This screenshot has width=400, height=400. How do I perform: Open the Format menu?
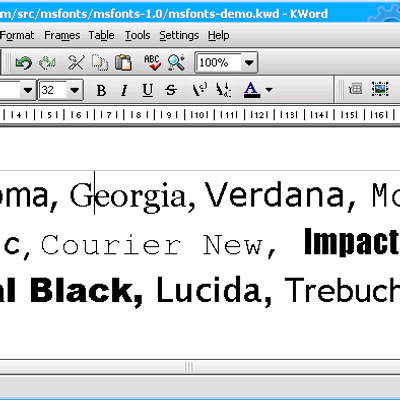click(x=17, y=35)
